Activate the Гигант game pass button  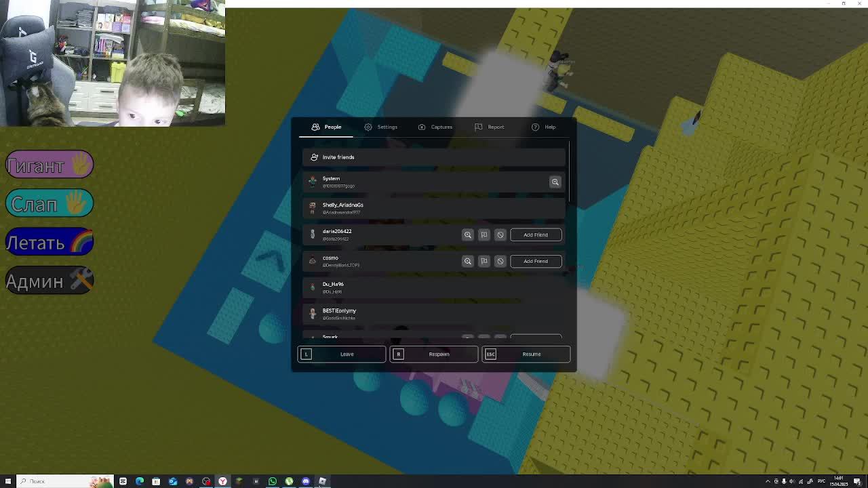click(50, 165)
